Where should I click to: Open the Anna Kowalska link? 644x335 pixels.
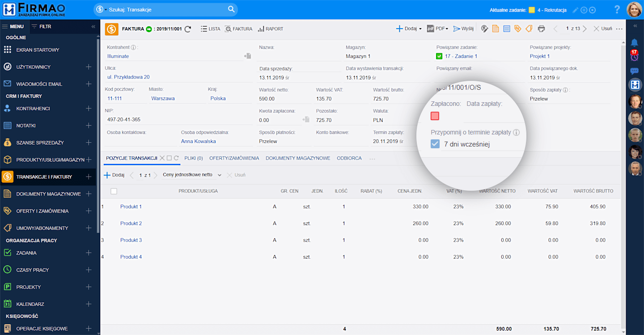(x=199, y=141)
